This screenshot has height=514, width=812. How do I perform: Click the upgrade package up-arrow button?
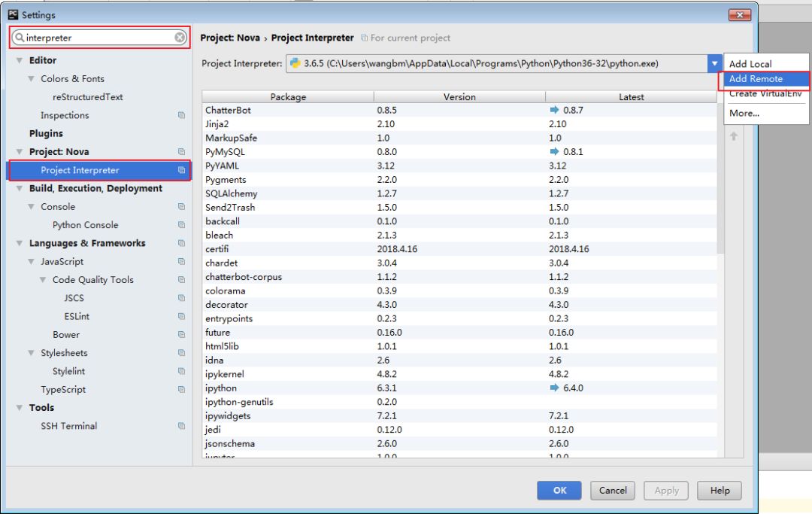coord(734,136)
